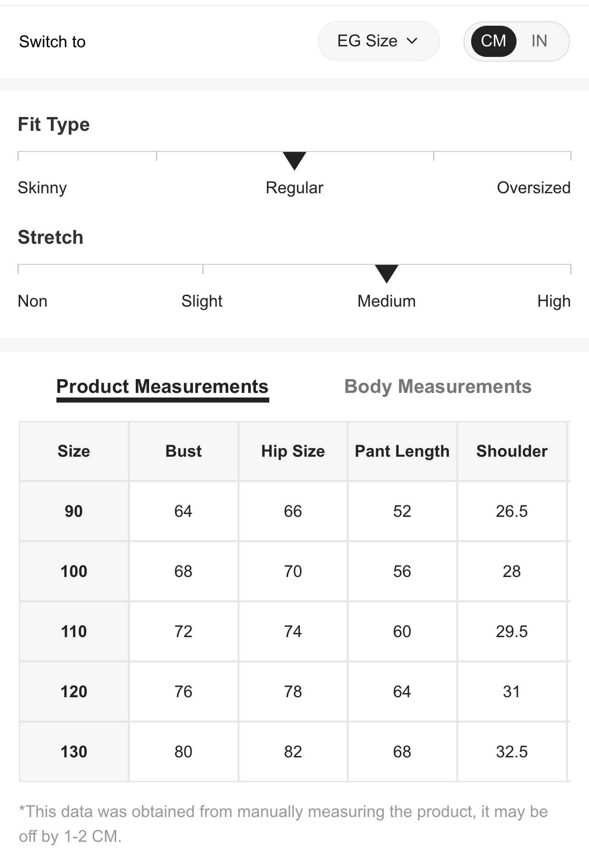Select the size 90 row header
589x868 pixels.
74,511
